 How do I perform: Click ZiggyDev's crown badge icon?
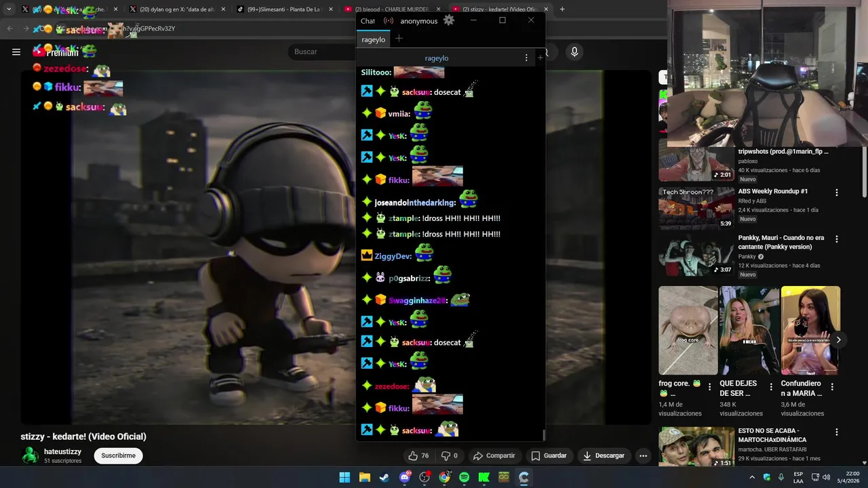click(367, 256)
